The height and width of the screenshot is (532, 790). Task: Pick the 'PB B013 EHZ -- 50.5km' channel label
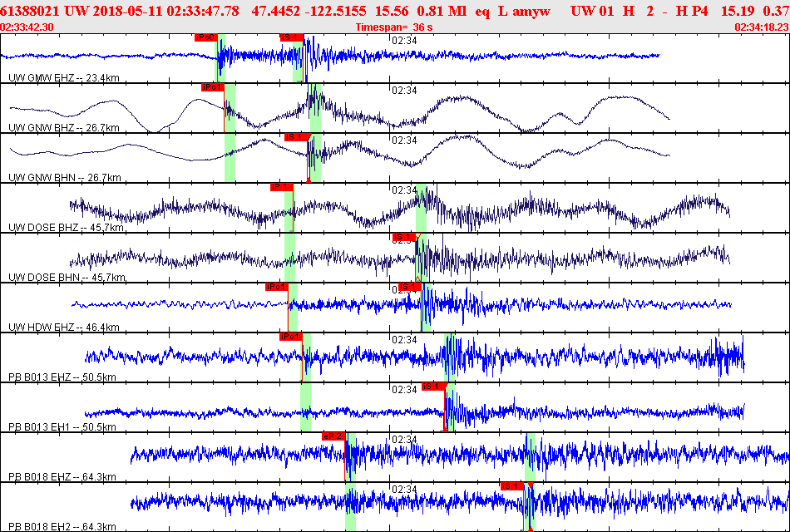(x=62, y=377)
